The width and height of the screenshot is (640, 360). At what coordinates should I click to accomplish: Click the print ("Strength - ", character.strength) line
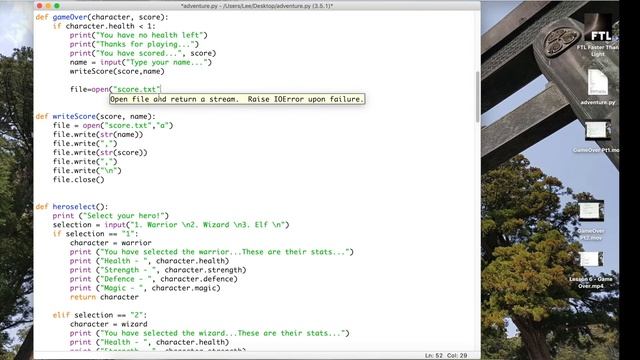[158, 270]
